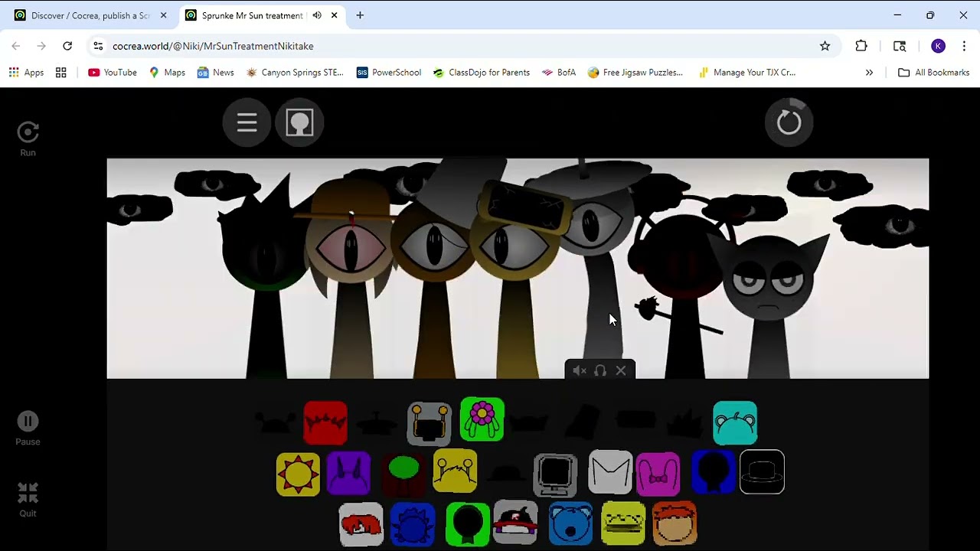Pick the gray robot headphones icon
The height and width of the screenshot is (551, 980).
pos(430,423)
